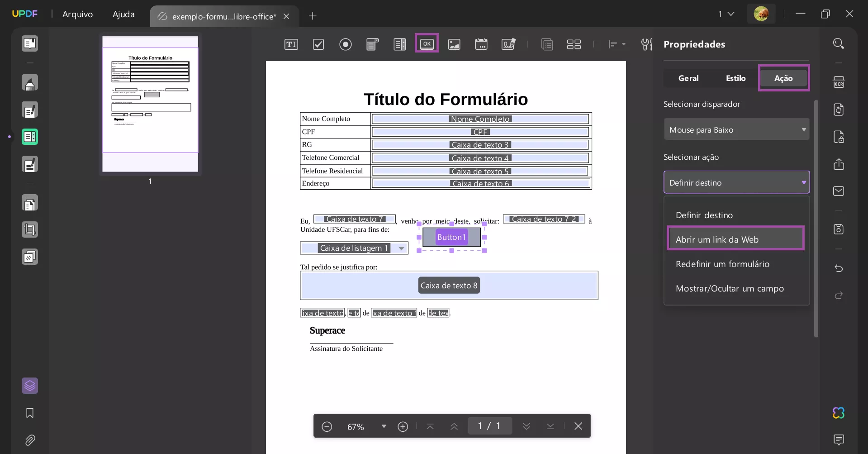Image resolution: width=868 pixels, height=454 pixels.
Task: Open the UPDF AI assistant icon
Action: coord(839,413)
